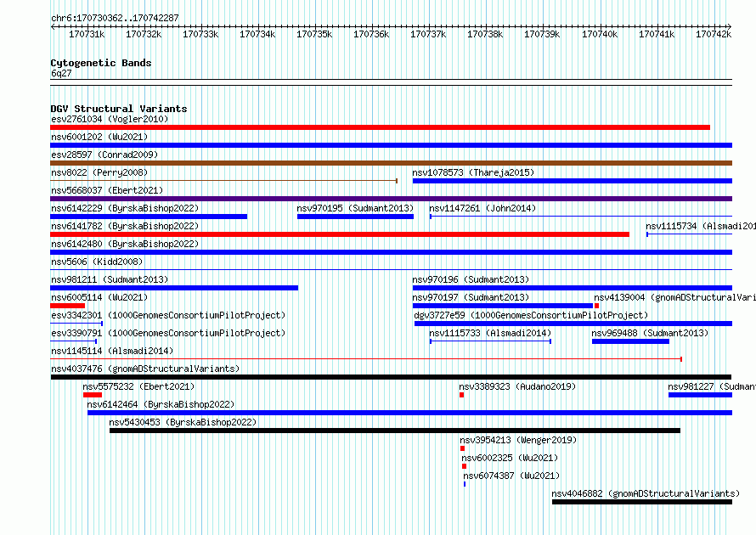Open the nsv5430453 (ByrskaBishop2022) label

(183, 422)
